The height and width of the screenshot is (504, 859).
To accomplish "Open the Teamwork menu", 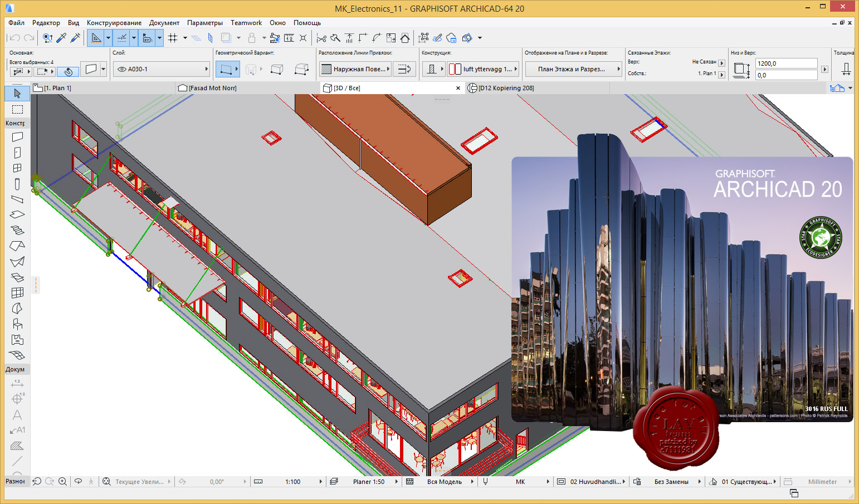I will pos(246,23).
